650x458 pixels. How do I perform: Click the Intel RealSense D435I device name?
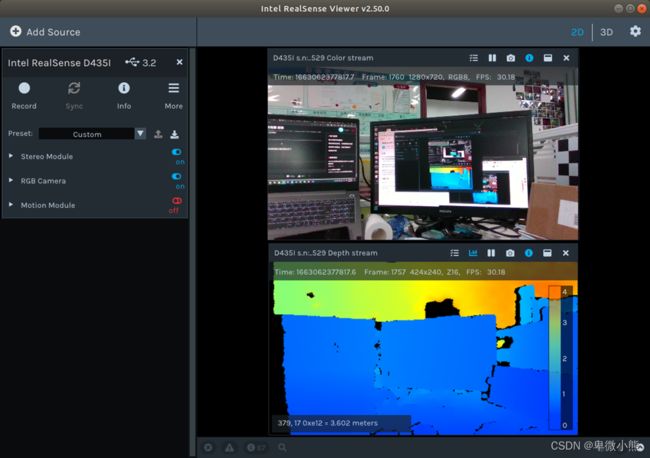pyautogui.click(x=59, y=63)
